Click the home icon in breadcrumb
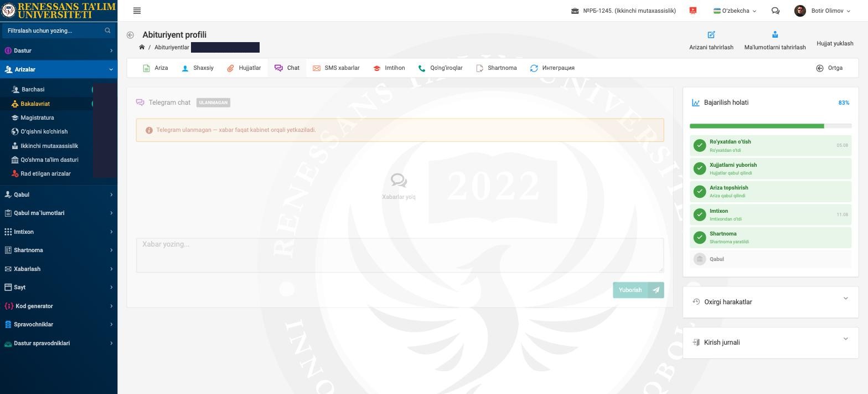Screen dimensions: 868x394 coord(142,47)
